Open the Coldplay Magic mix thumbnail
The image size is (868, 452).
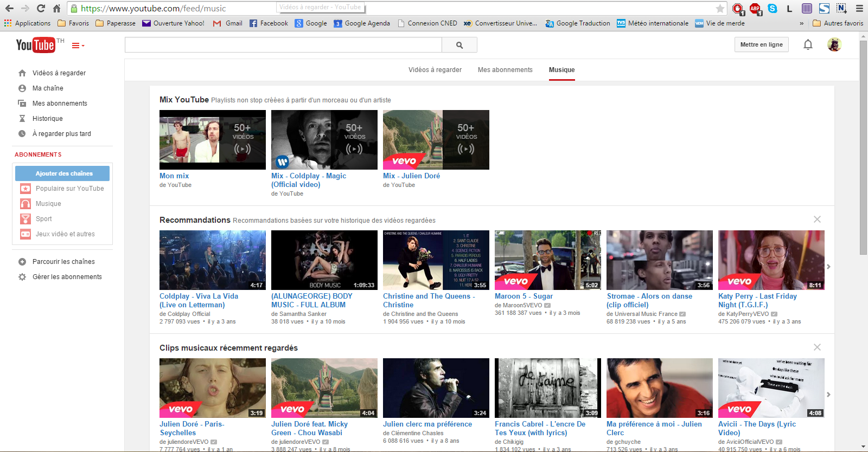[324, 140]
